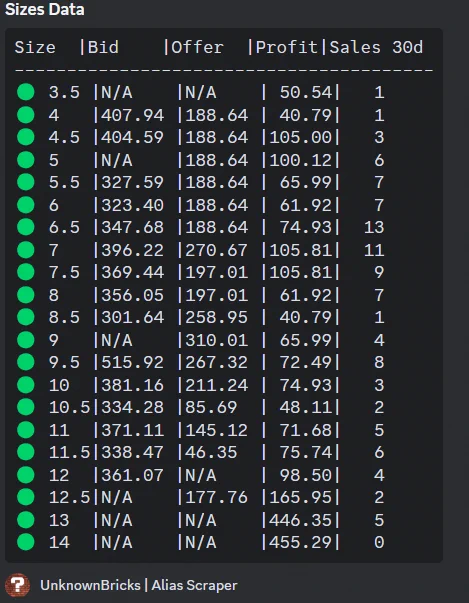Image resolution: width=469 pixels, height=603 pixels.
Task: Click the Sizes Data heading
Action: click(x=45, y=10)
